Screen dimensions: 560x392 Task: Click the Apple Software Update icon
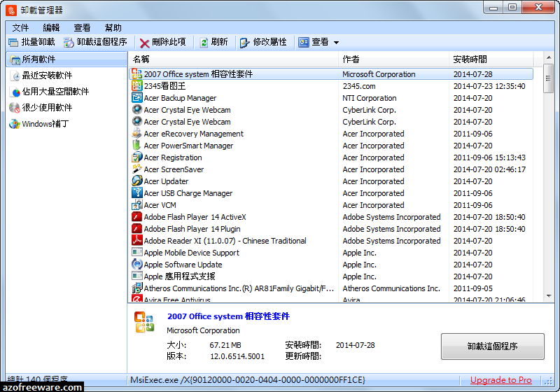point(136,264)
